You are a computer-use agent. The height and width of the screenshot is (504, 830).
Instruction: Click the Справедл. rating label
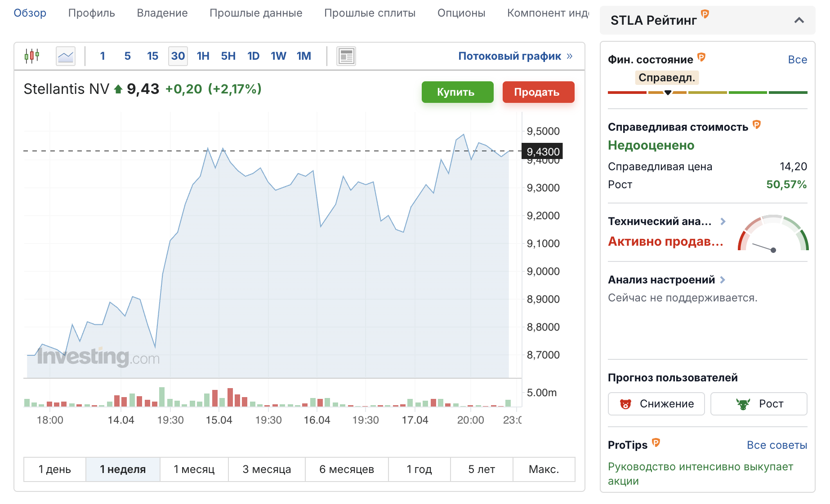667,78
